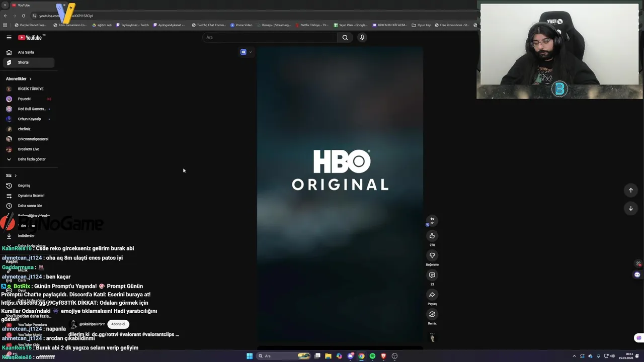
Task: Reload the page with the refresh button
Action: (23, 16)
